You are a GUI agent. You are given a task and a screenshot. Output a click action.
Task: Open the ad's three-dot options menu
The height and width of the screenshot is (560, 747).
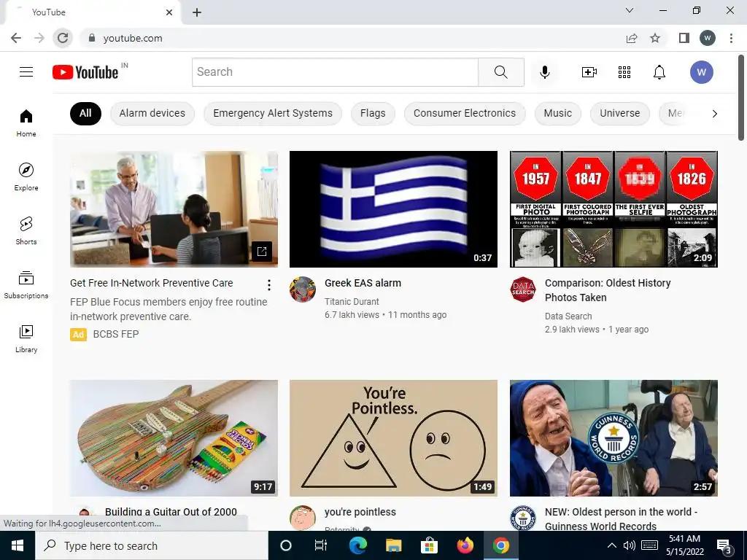pyautogui.click(x=269, y=285)
